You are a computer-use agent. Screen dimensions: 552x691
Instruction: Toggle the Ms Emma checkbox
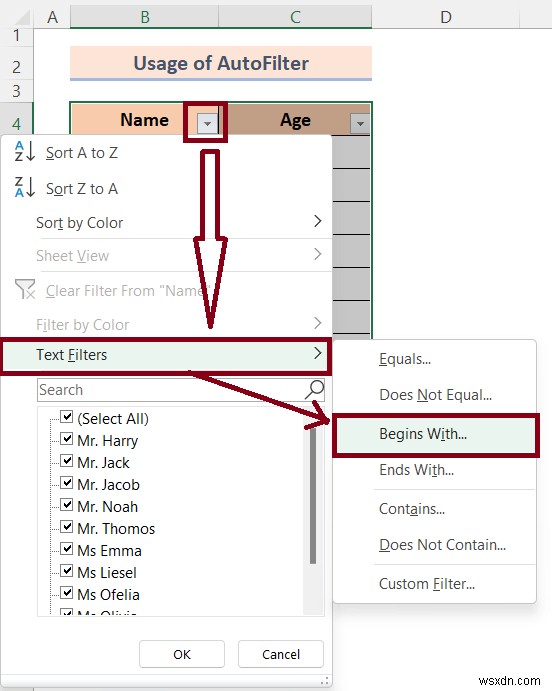click(x=67, y=549)
